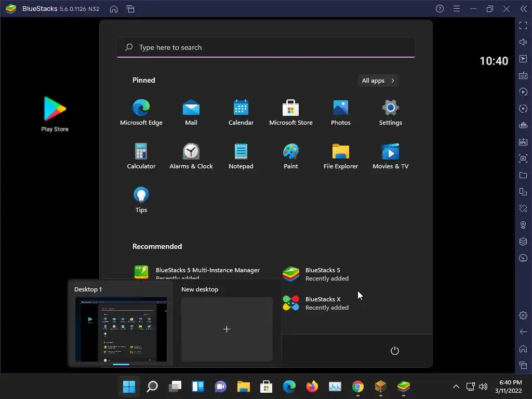Click the Windows Start button
Image resolution: width=532 pixels, height=399 pixels.
129,387
